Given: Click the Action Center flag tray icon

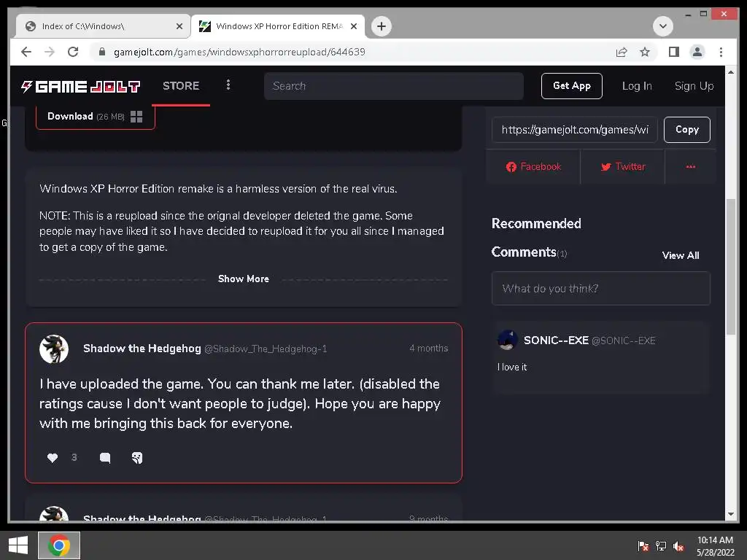Looking at the screenshot, I should point(643,546).
